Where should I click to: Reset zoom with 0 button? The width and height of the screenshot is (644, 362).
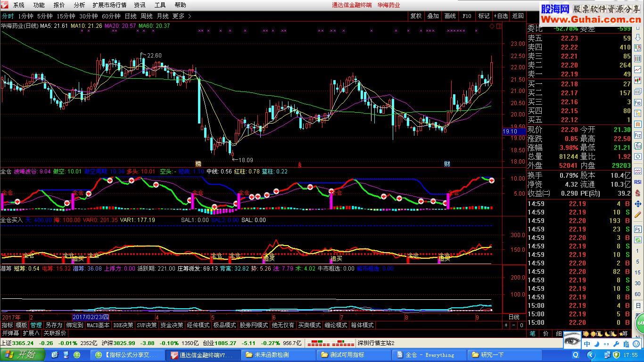click(x=521, y=325)
